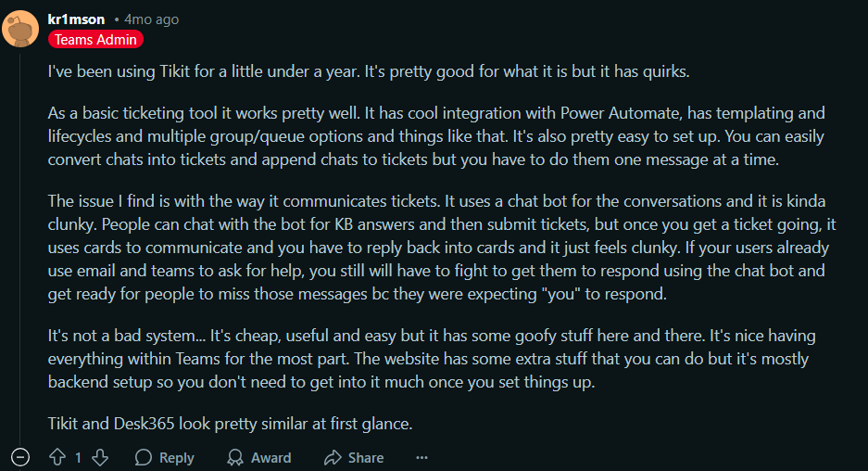This screenshot has width=868, height=471.
Task: Click the Share text label
Action: pyautogui.click(x=366, y=457)
